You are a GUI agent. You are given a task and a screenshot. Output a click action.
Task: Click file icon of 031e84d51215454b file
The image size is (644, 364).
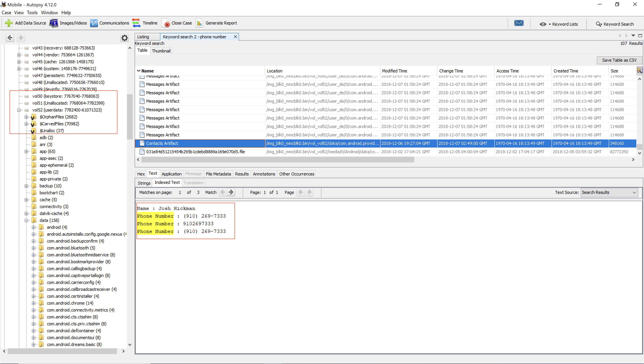point(142,152)
